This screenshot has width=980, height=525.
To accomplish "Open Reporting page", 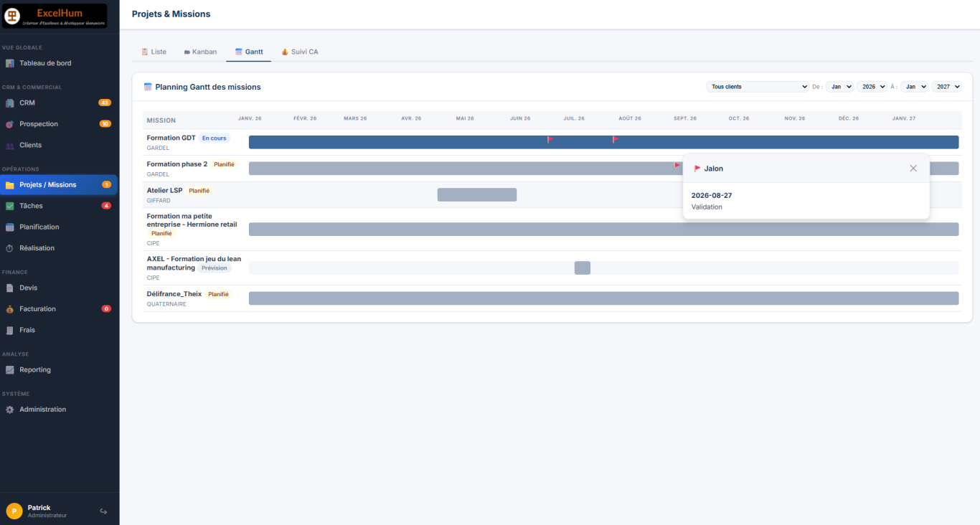I will click(x=59, y=370).
